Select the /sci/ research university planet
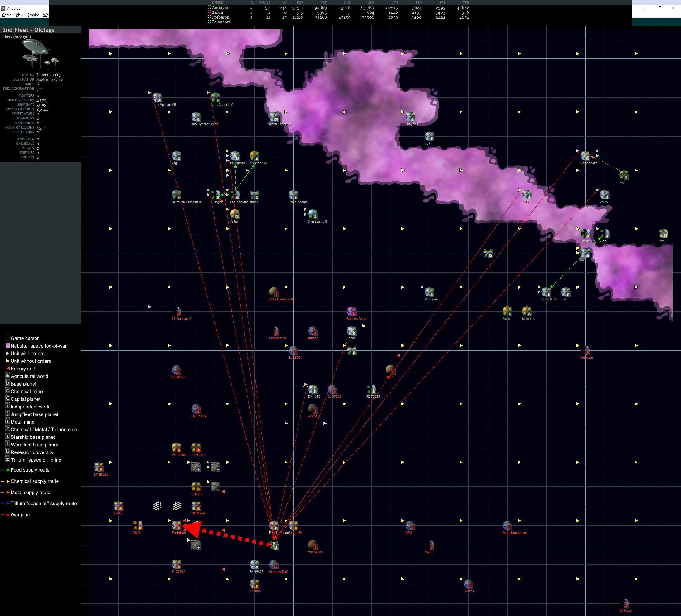Image resolution: width=681 pixels, height=616 pixels. click(663, 234)
